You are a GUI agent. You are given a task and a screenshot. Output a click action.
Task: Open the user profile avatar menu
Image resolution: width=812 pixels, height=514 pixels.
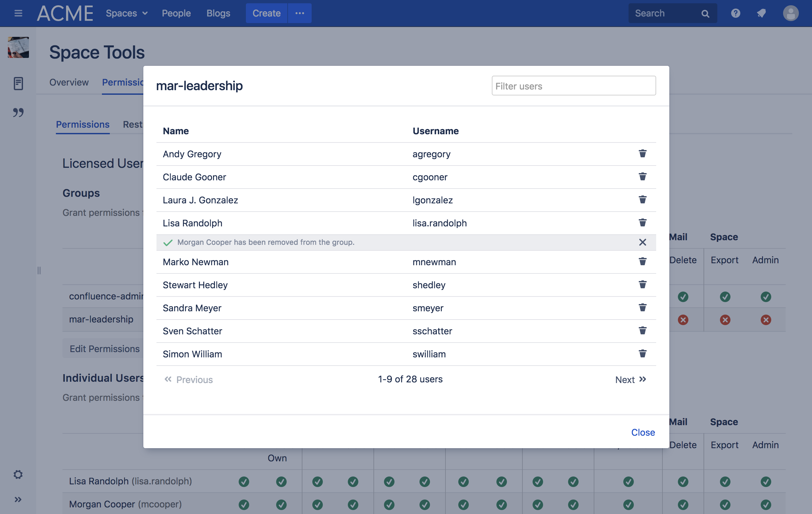coord(790,13)
